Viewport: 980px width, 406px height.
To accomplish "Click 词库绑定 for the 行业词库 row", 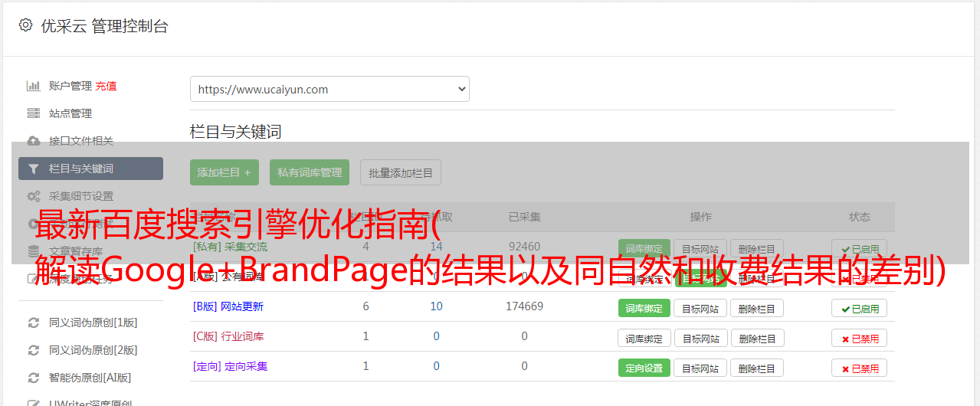I will click(x=644, y=338).
